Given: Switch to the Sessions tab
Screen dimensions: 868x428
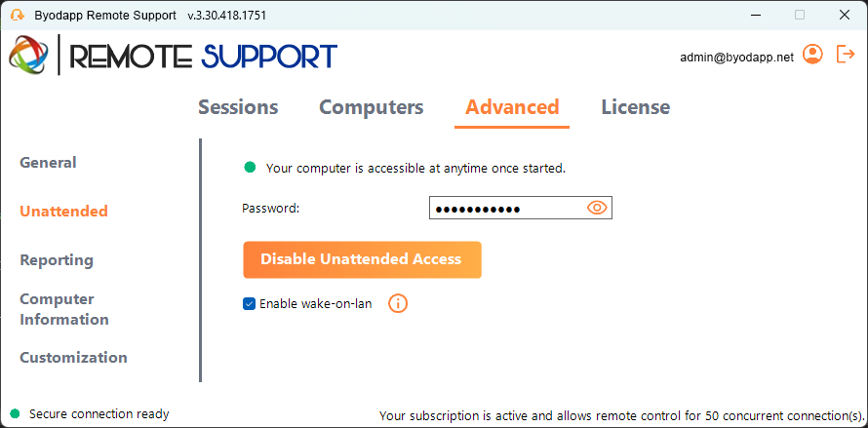Looking at the screenshot, I should (x=238, y=107).
